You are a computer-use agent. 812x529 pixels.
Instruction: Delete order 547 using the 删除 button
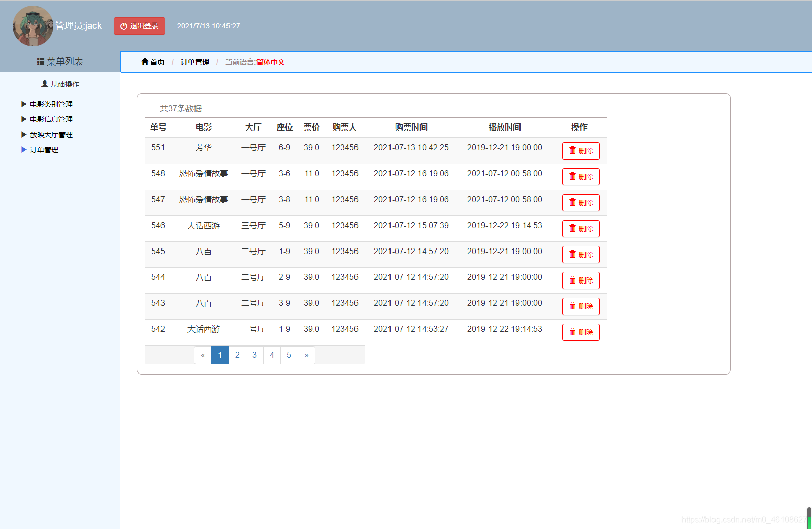(x=581, y=203)
